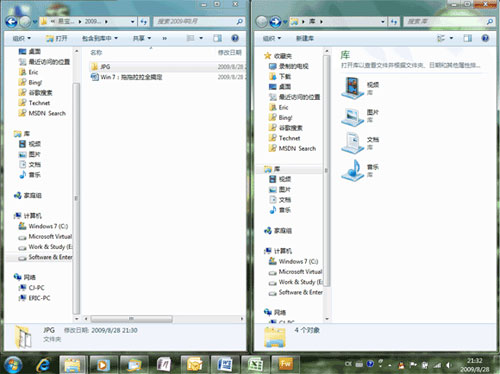Open help in the left Explorer window
Viewport: 500px width, 374px height.
(235, 38)
